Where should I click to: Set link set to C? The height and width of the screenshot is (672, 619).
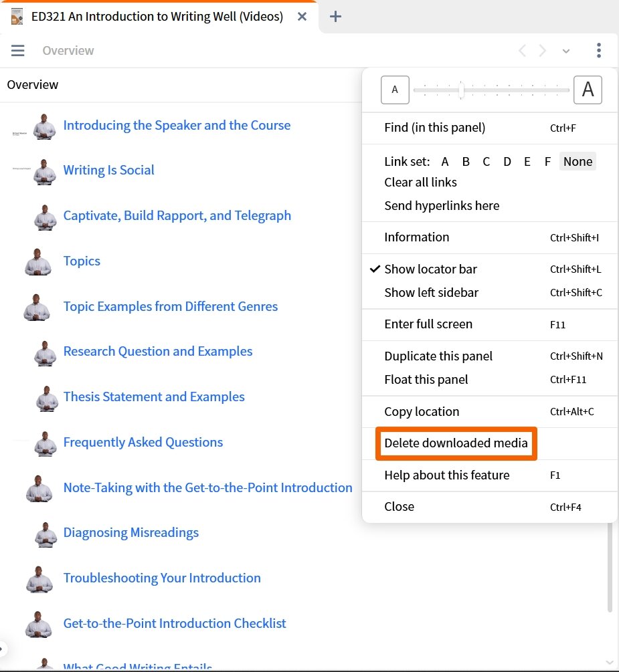pyautogui.click(x=486, y=162)
